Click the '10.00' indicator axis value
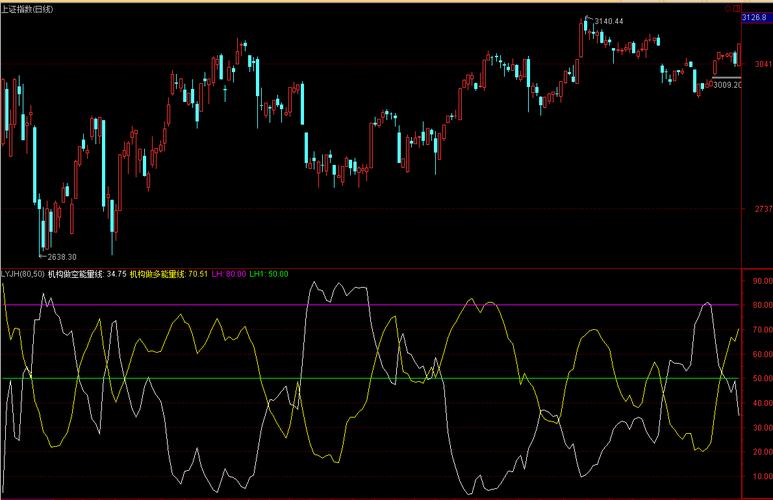The height and width of the screenshot is (500, 773). point(762,476)
